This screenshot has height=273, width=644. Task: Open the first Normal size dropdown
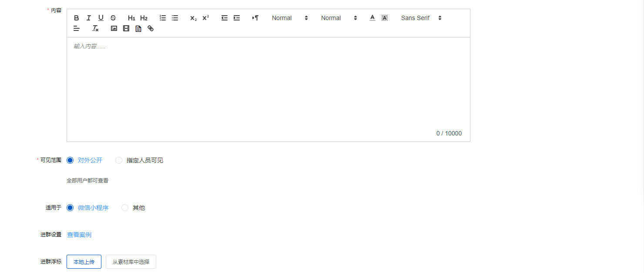coord(289,18)
